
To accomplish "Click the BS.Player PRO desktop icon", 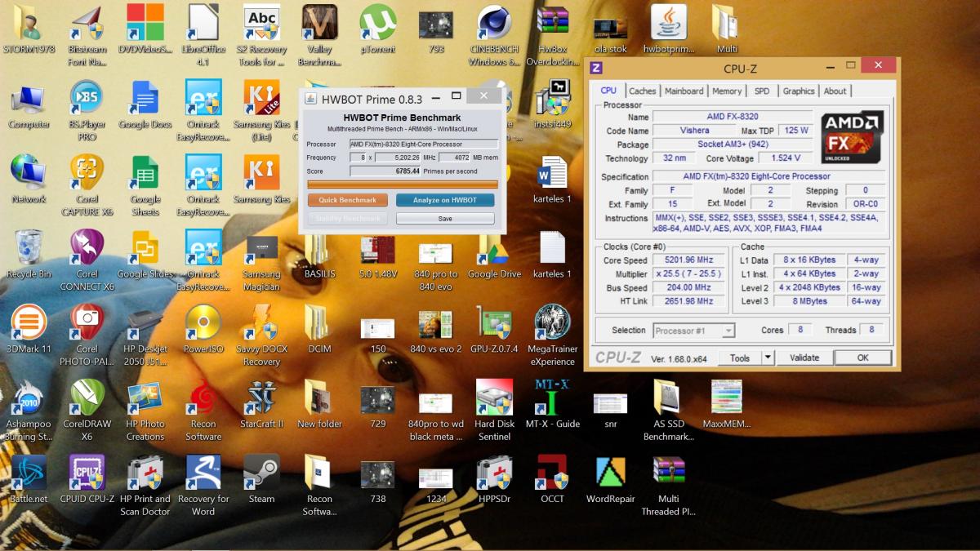I will [x=87, y=110].
